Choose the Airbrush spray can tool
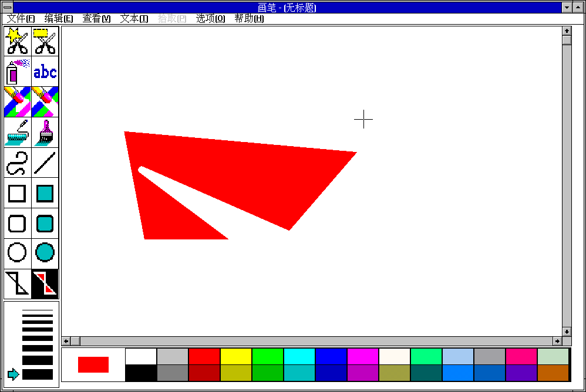The image size is (586, 392). coord(18,72)
